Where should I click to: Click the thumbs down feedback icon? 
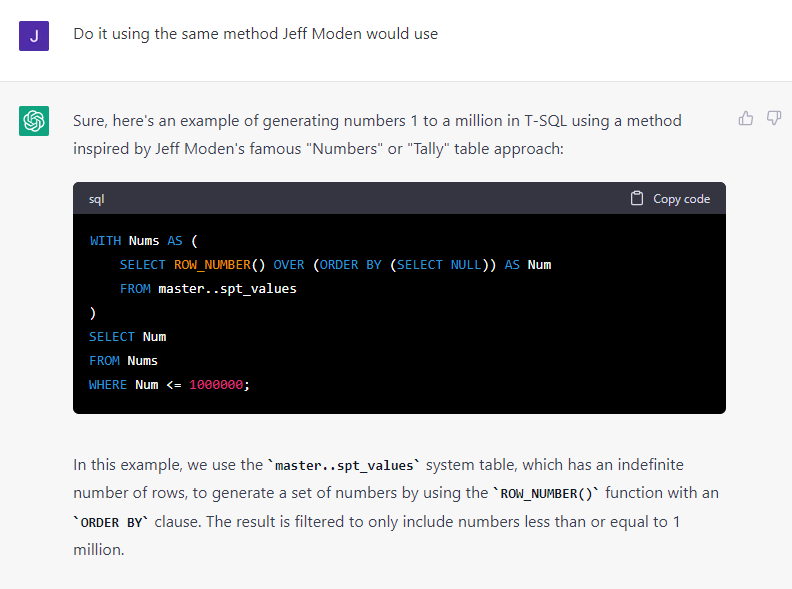click(x=773, y=118)
